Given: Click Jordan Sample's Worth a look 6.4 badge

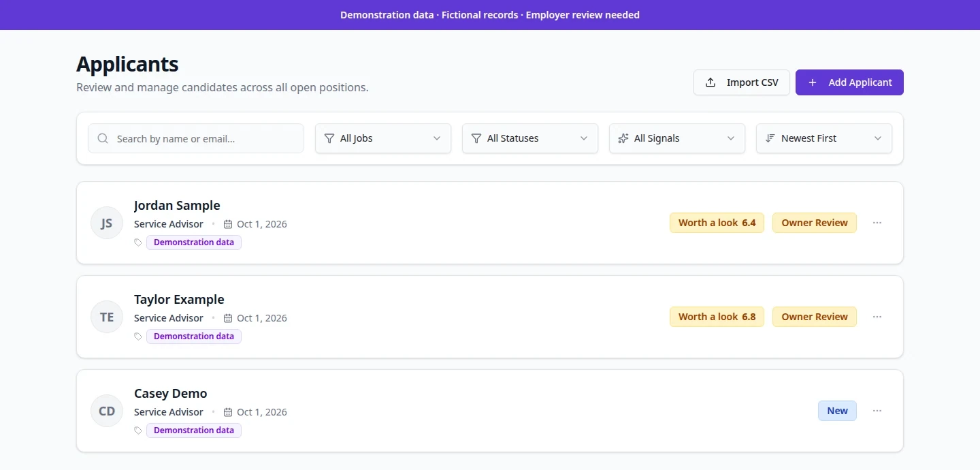Looking at the screenshot, I should [x=717, y=223].
